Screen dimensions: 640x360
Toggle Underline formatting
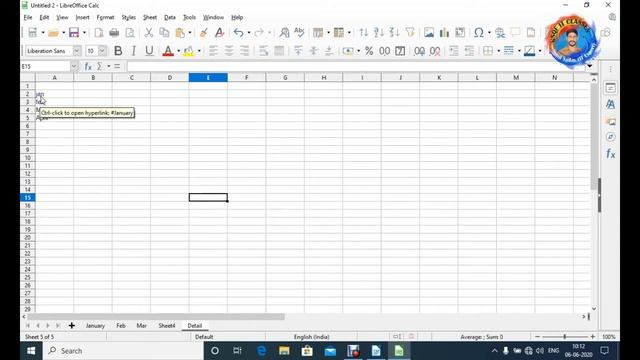coord(149,51)
